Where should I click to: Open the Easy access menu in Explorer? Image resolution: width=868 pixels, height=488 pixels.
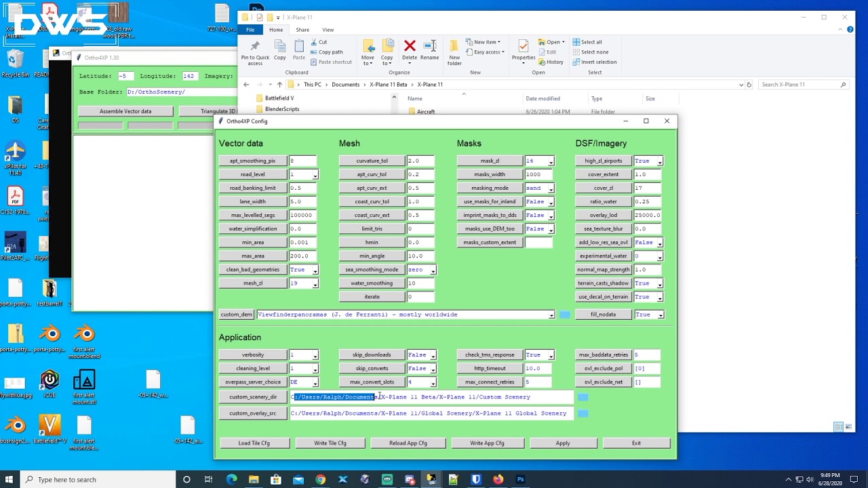pyautogui.click(x=485, y=52)
